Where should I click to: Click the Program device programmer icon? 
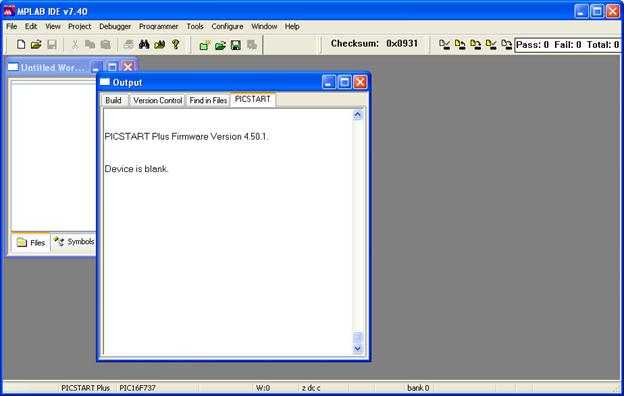coord(476,45)
